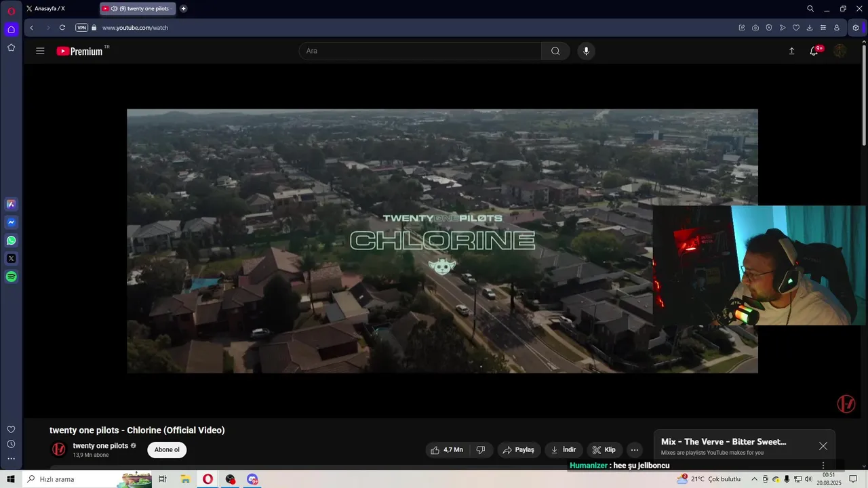Mute the tab via its speaker icon

click(x=114, y=9)
